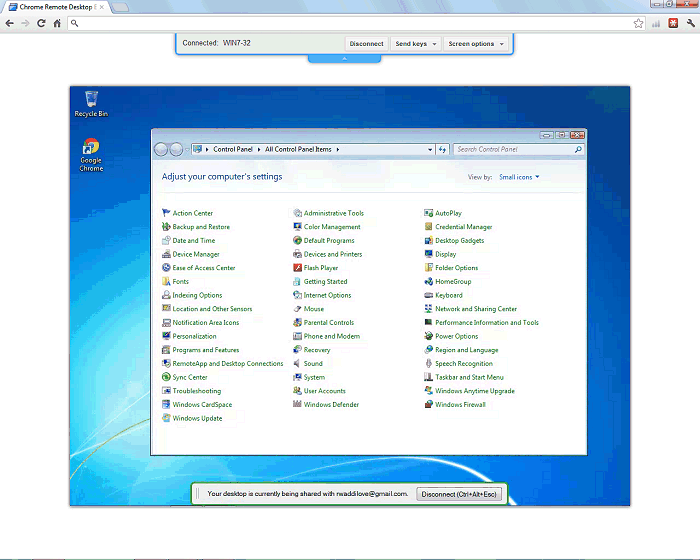The height and width of the screenshot is (560, 700).
Task: Click the Control Panel search magnifier
Action: pyautogui.click(x=578, y=150)
